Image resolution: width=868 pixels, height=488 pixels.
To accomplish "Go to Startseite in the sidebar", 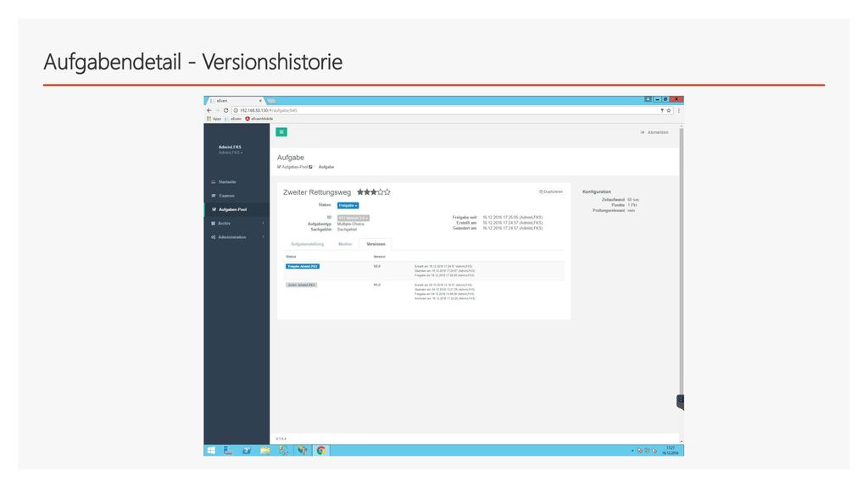I will click(224, 181).
